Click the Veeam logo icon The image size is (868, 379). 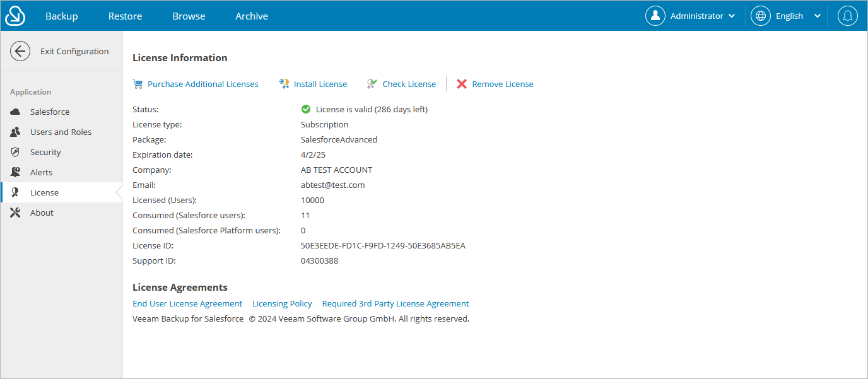pyautogui.click(x=15, y=16)
